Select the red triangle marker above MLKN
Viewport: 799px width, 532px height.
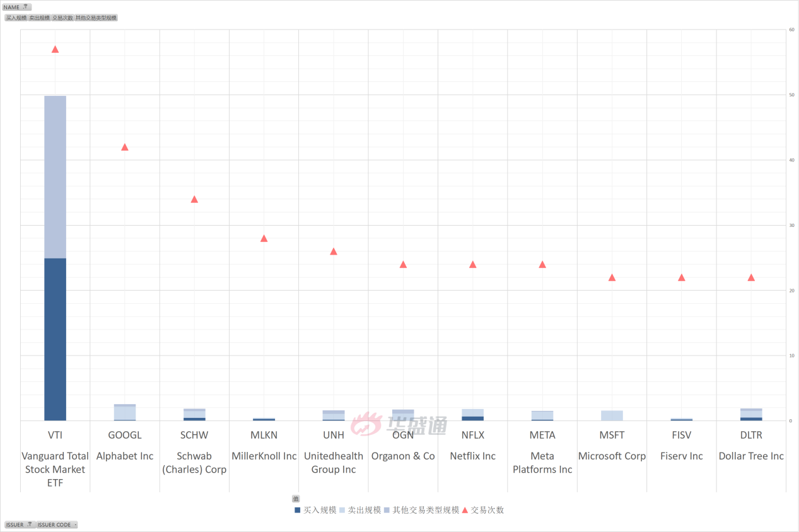tap(264, 238)
